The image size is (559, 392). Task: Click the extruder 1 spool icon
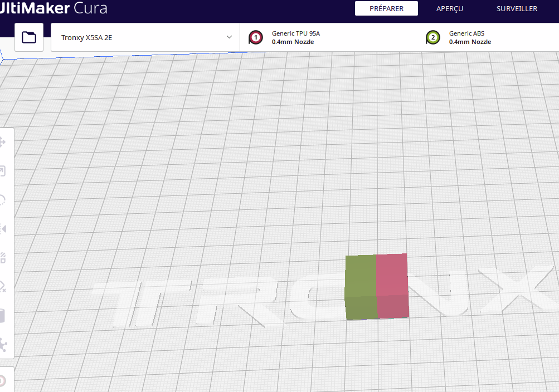coord(256,37)
